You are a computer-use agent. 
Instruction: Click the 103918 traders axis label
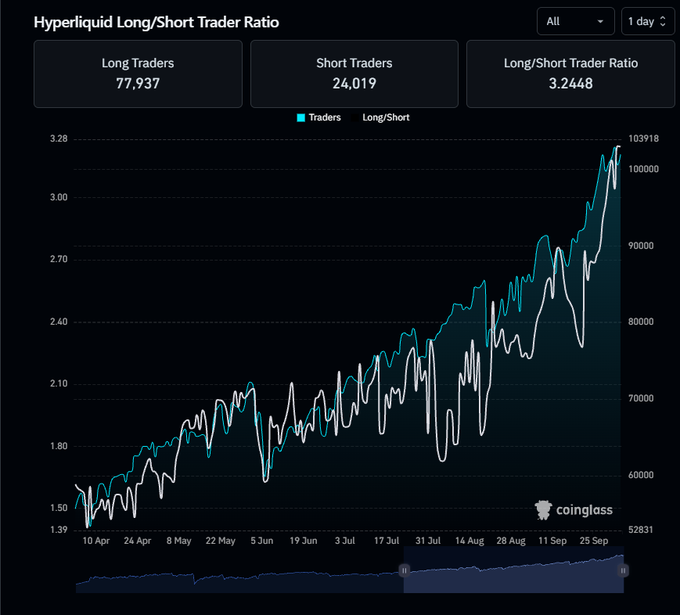click(644, 139)
